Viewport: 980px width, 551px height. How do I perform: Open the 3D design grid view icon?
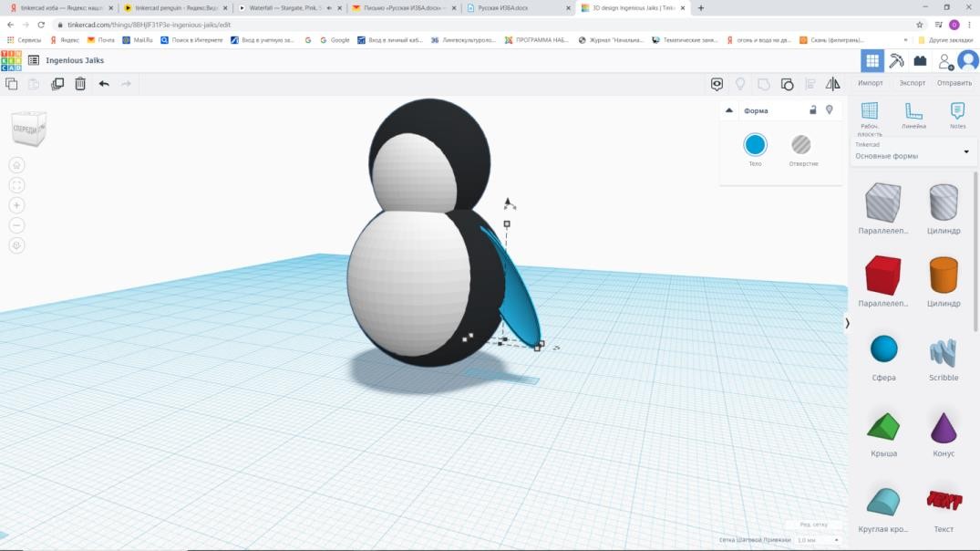872,61
